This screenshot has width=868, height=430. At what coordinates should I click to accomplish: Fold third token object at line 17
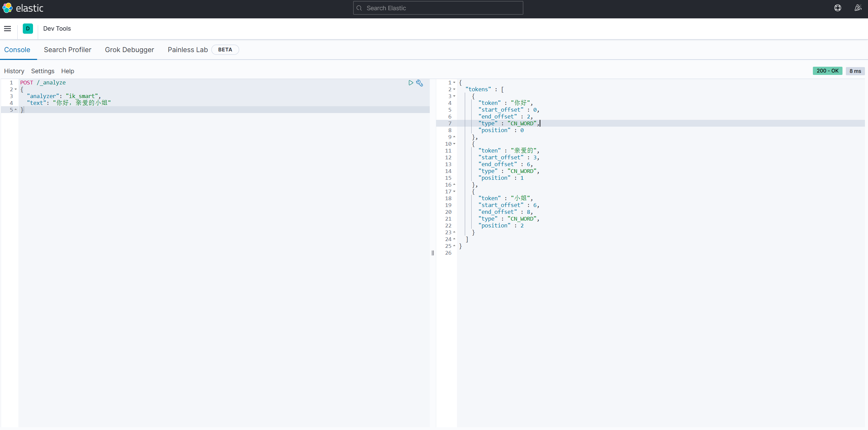coord(454,192)
